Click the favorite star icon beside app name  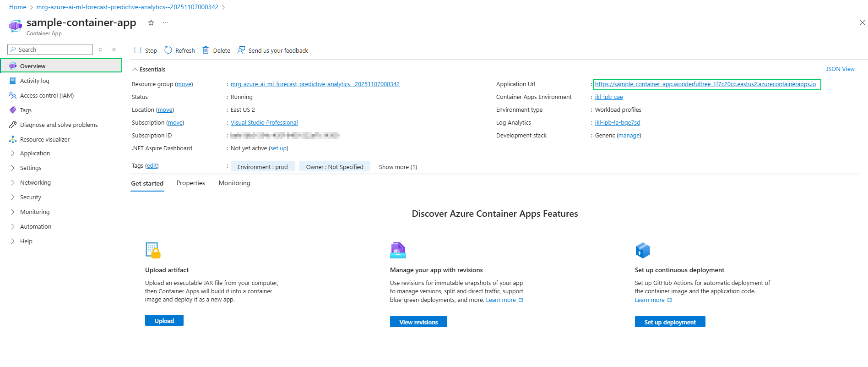151,22
